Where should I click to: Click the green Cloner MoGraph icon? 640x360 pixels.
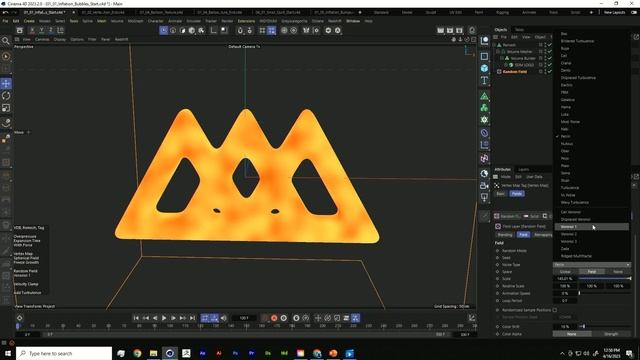(484, 108)
